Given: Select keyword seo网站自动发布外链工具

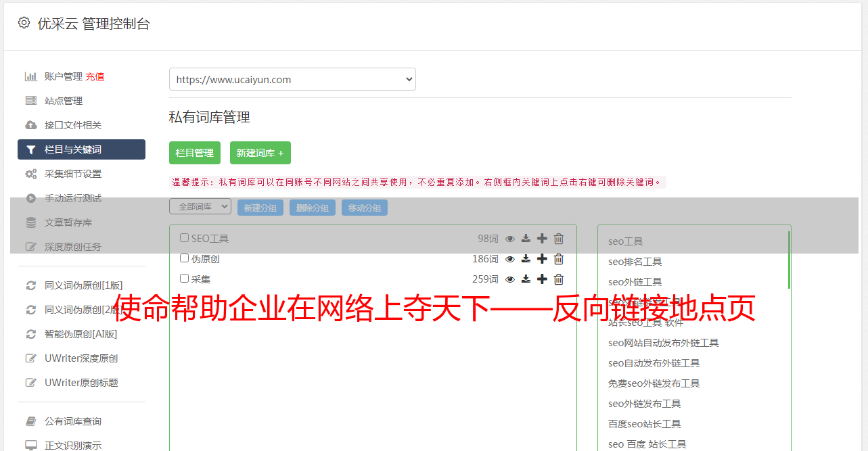Looking at the screenshot, I should [x=663, y=343].
